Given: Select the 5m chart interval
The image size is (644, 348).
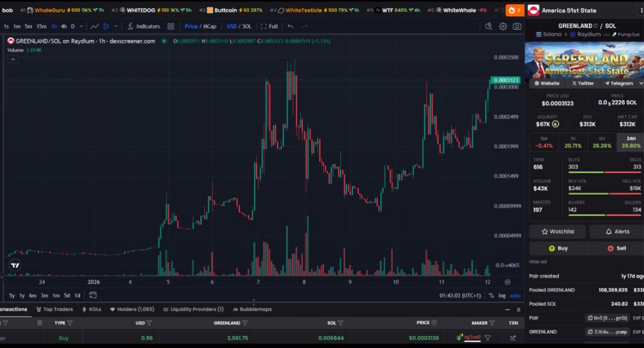Looking at the screenshot, I should [x=28, y=26].
